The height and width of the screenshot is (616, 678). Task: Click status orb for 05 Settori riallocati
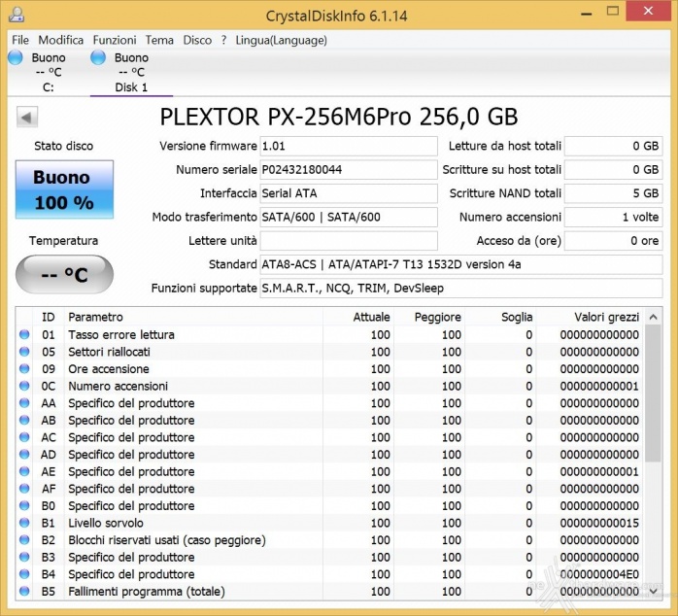tap(24, 352)
